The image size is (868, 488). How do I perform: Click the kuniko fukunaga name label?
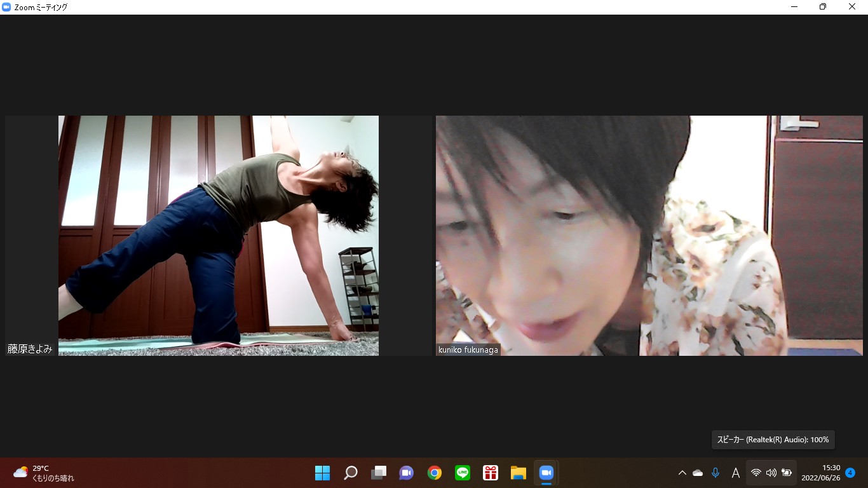coord(468,349)
